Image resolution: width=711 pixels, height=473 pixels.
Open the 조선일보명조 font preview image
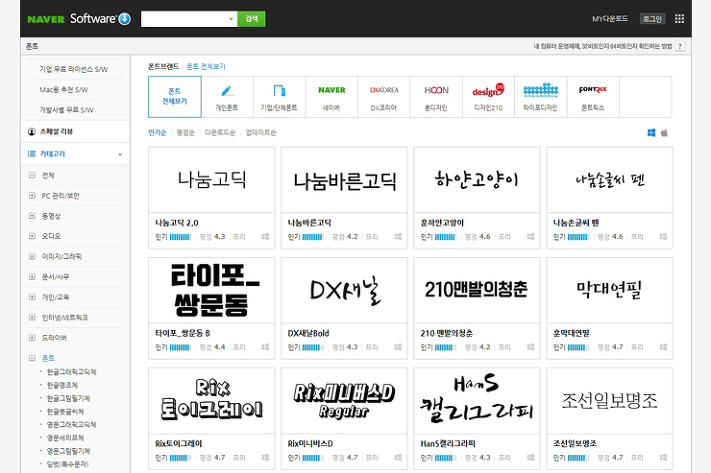[x=609, y=400]
